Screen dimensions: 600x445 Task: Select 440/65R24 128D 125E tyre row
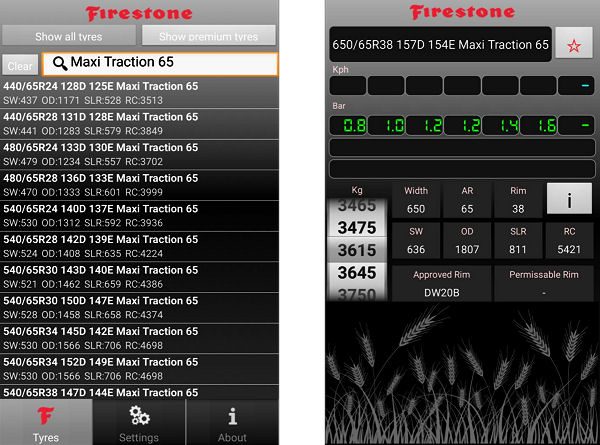tap(139, 93)
